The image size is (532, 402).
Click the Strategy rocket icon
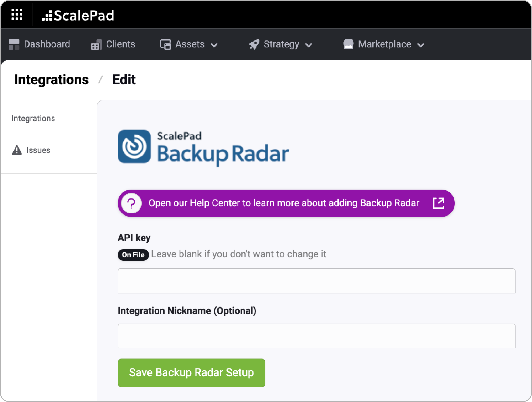pyautogui.click(x=254, y=45)
